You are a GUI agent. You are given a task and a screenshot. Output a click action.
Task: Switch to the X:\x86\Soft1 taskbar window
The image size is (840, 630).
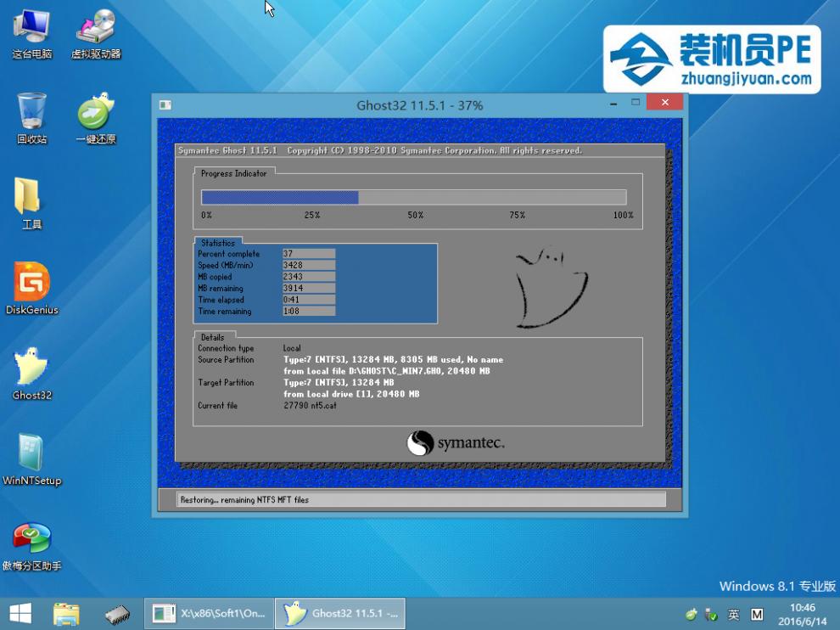click(208, 613)
